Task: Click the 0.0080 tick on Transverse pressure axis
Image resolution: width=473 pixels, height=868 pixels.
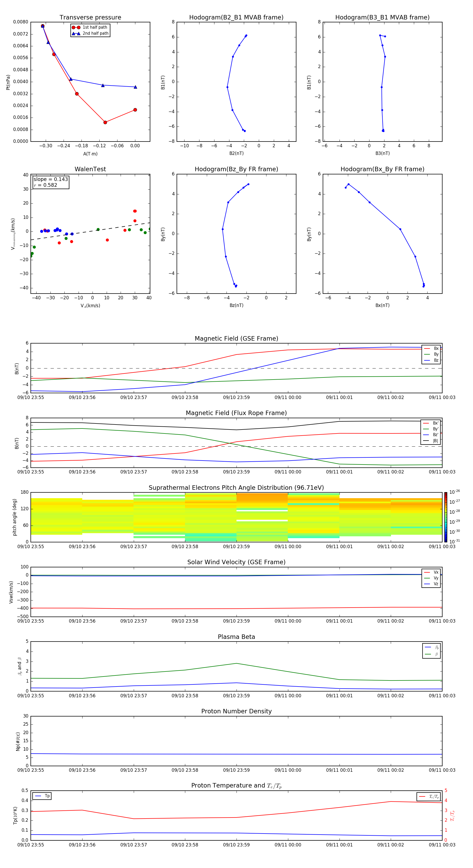Action: (20, 22)
